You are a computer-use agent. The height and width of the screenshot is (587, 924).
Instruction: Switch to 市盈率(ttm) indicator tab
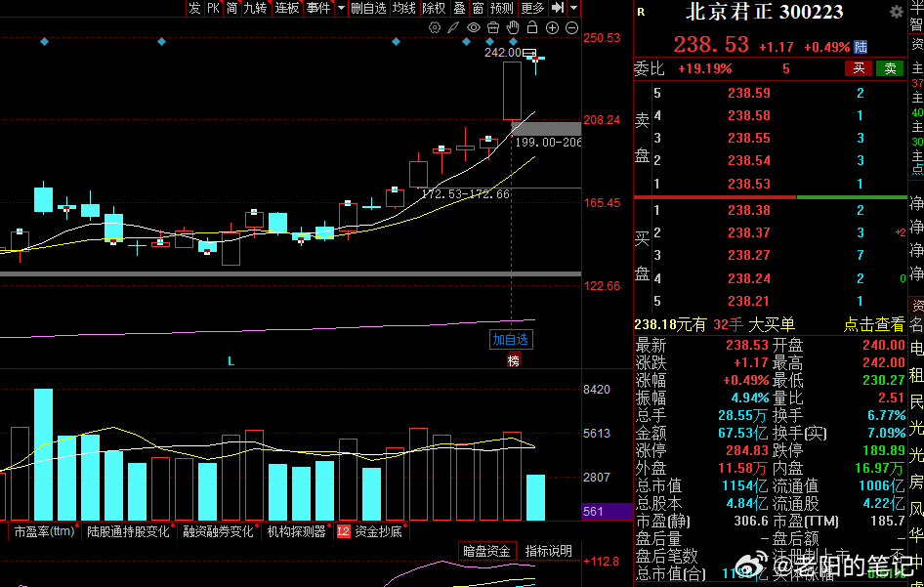click(44, 531)
